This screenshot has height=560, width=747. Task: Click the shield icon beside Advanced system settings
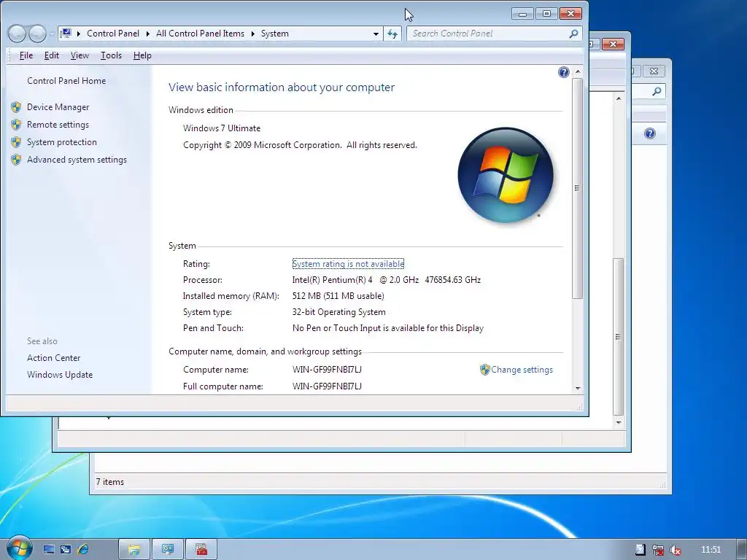point(16,160)
